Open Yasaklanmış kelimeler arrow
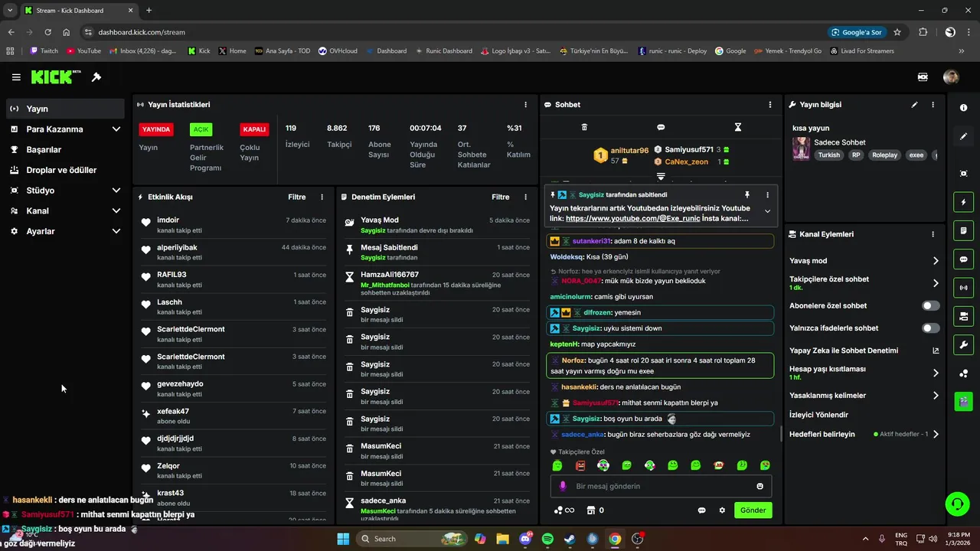Image resolution: width=980 pixels, height=551 pixels. pos(936,396)
